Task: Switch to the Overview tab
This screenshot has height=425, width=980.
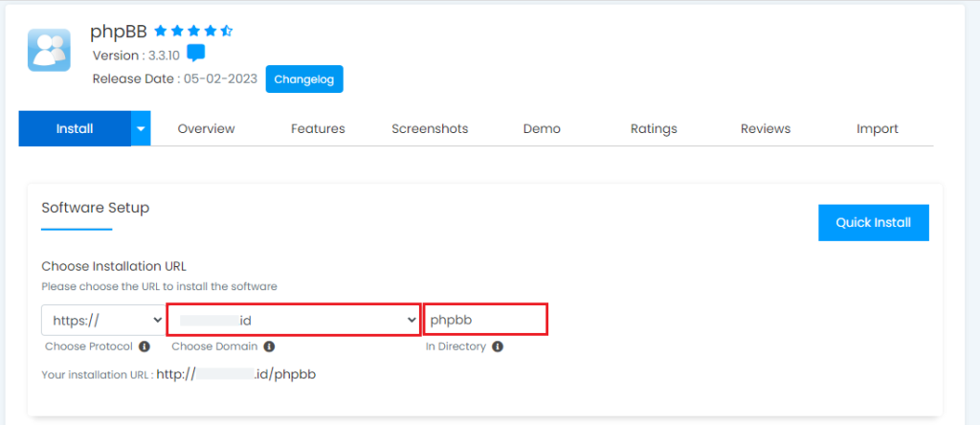Action: [x=207, y=129]
